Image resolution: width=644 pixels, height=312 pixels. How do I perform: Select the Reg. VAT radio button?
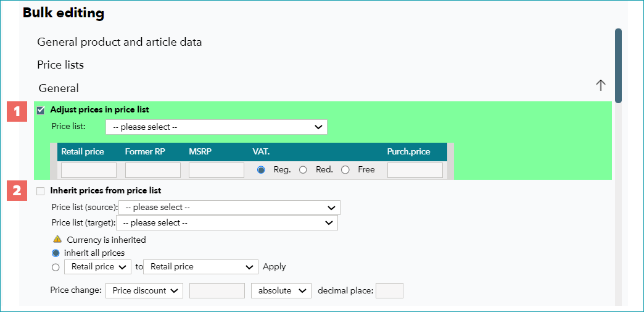click(x=261, y=169)
